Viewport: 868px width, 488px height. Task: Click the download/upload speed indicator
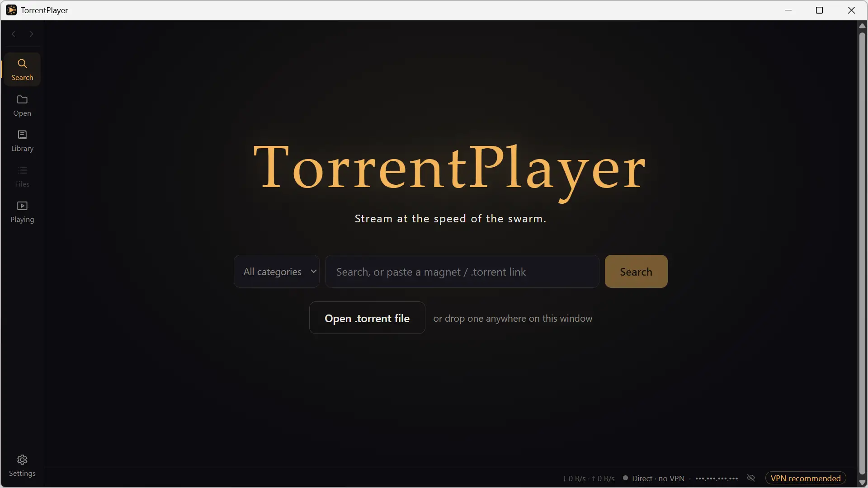coord(589,479)
